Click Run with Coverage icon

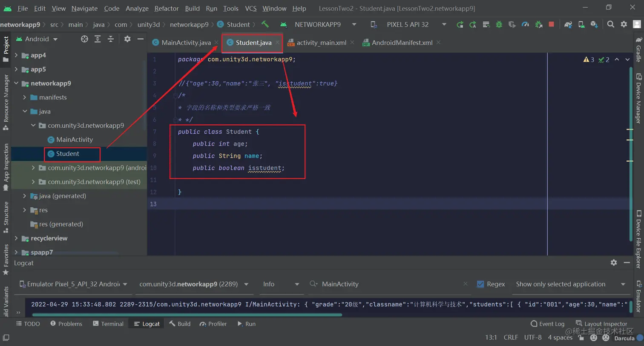[512, 24]
